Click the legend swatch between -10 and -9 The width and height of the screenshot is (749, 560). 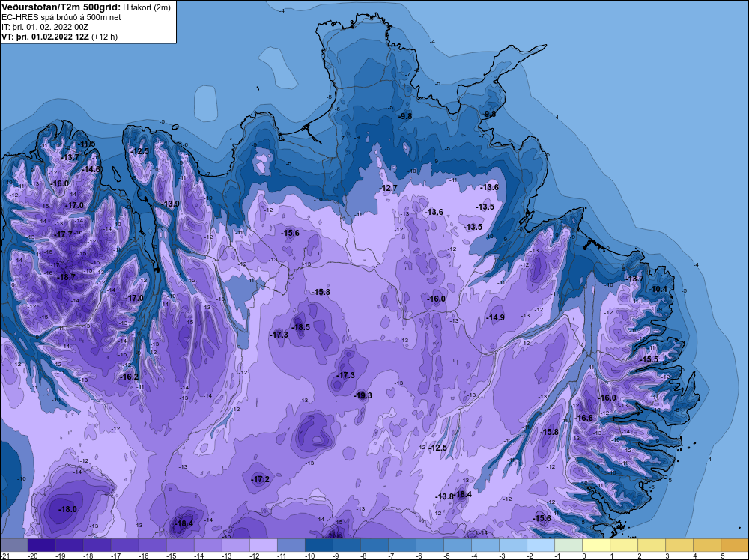(318, 545)
